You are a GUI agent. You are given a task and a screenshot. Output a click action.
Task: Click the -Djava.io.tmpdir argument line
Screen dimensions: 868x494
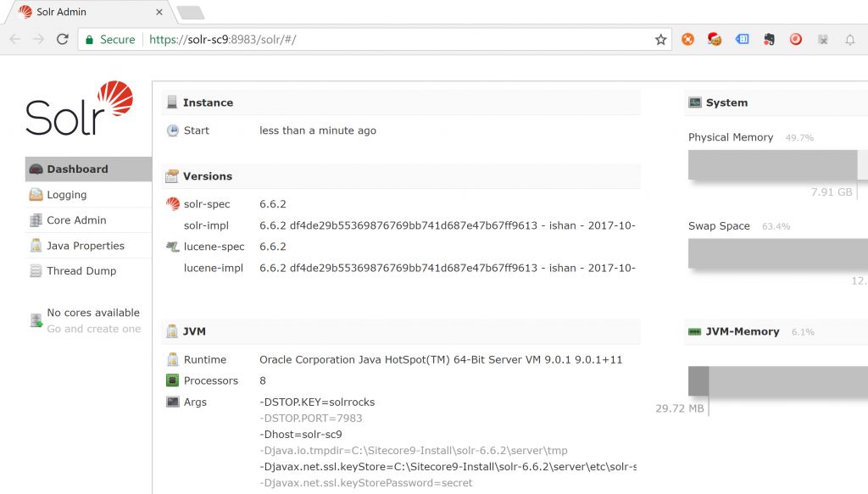414,450
